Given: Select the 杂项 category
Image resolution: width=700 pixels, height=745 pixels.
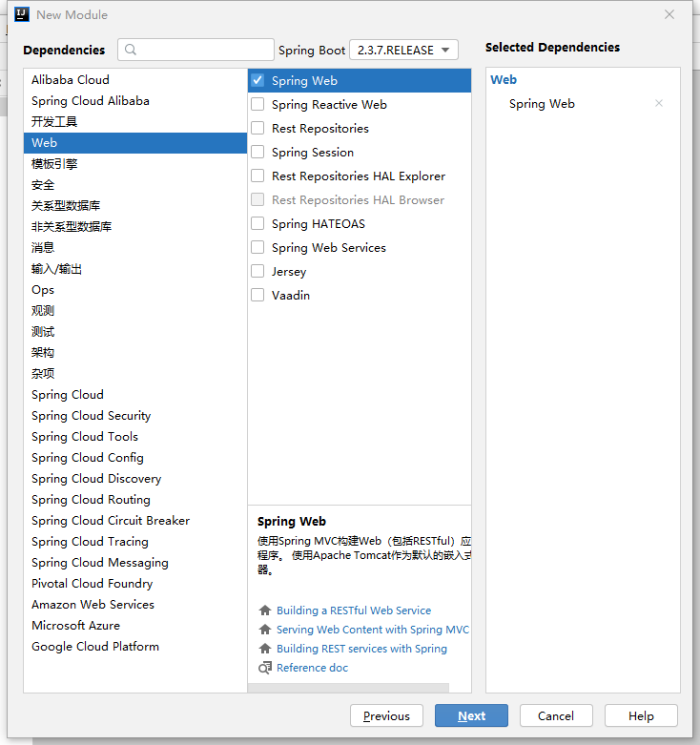Looking at the screenshot, I should tap(135, 373).
